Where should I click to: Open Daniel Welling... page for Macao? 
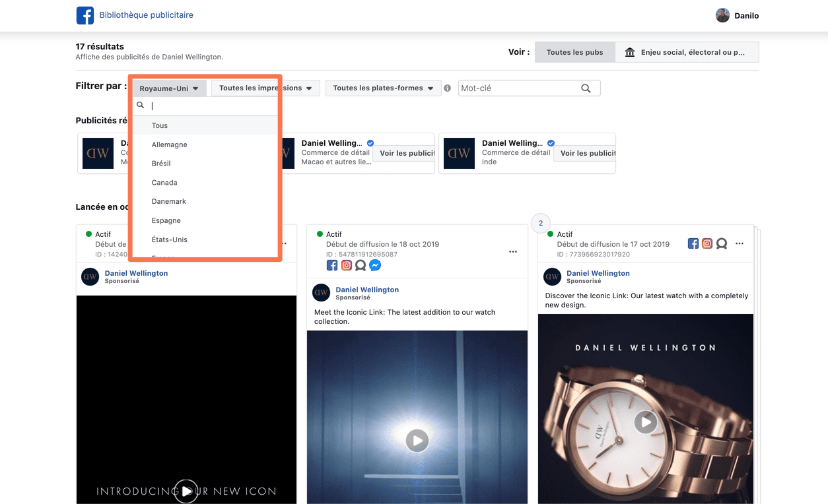[331, 142]
